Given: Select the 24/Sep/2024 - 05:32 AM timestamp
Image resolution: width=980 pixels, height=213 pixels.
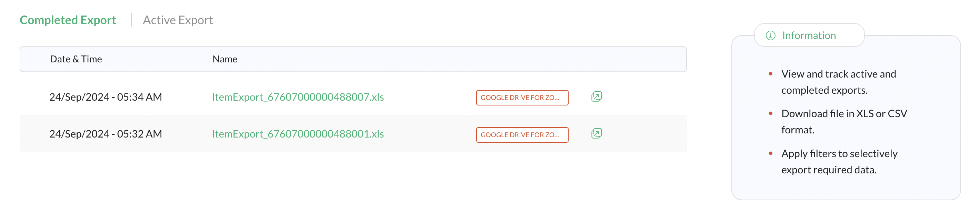Looking at the screenshot, I should coord(106,134).
